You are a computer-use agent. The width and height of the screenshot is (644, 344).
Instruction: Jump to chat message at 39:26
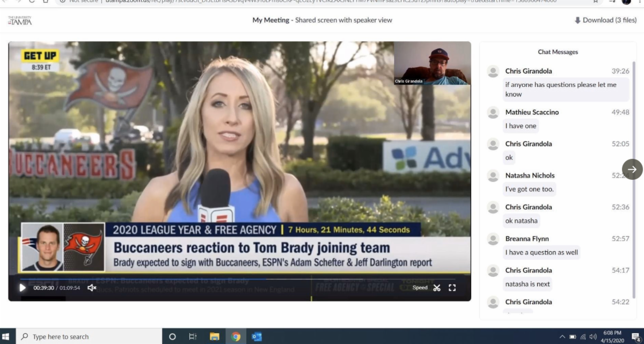coord(620,71)
